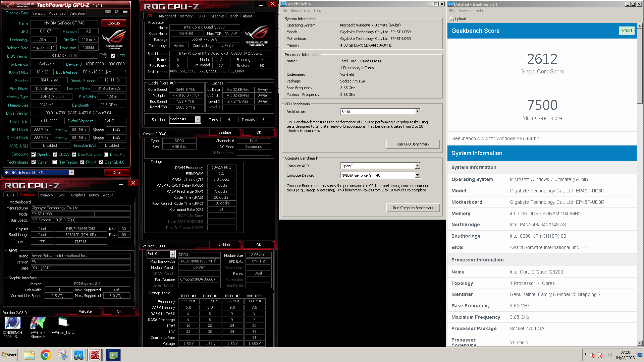644x362 pixels.
Task: Click OK in the Mainboard CPU-Z window
Action: coord(119,311)
